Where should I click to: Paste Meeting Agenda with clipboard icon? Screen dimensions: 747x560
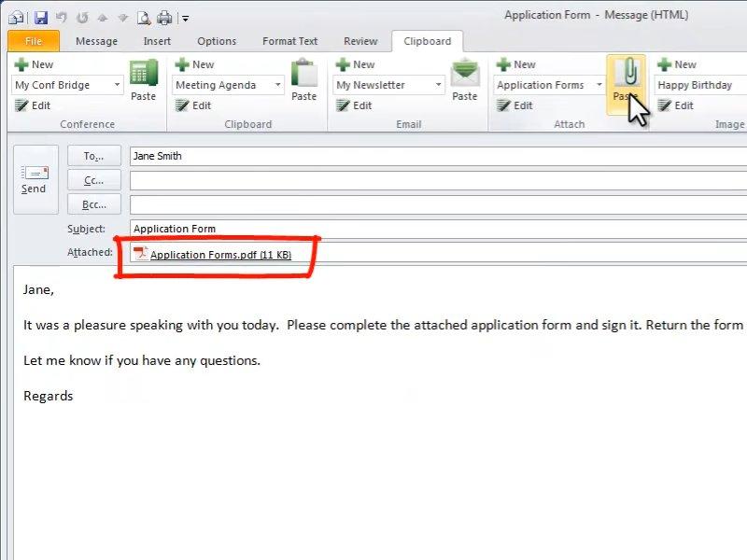(304, 79)
